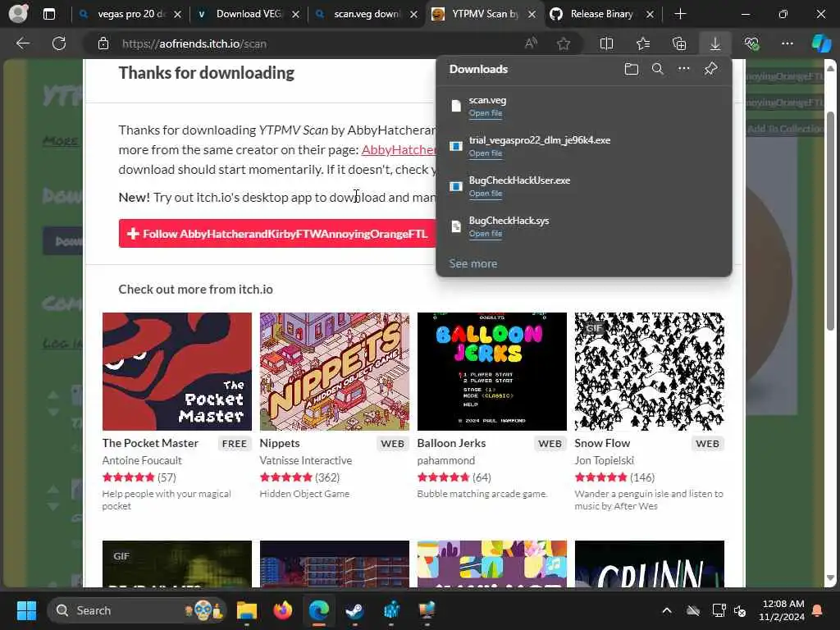Viewport: 840px width, 630px height.
Task: Open Antoine Foucault author link
Action: pyautogui.click(x=142, y=460)
